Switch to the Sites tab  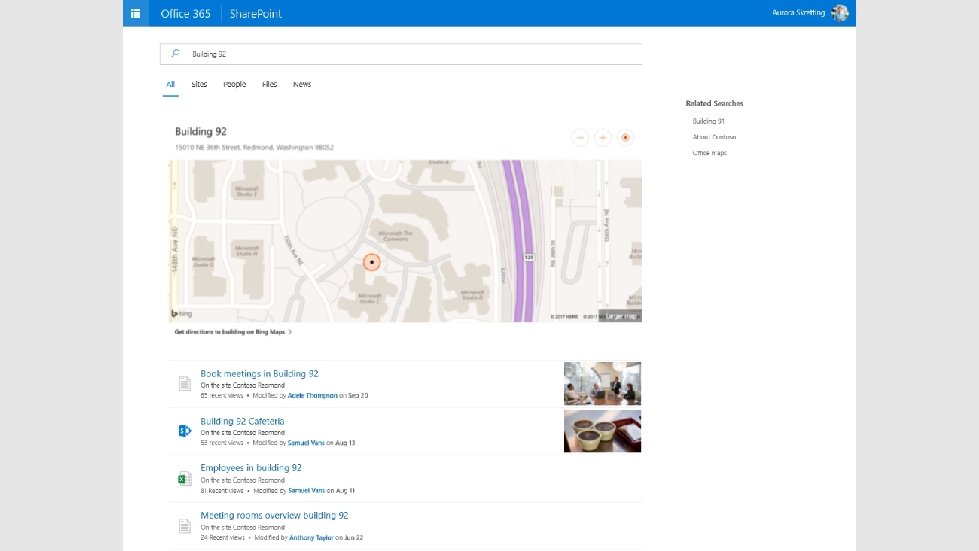tap(199, 84)
